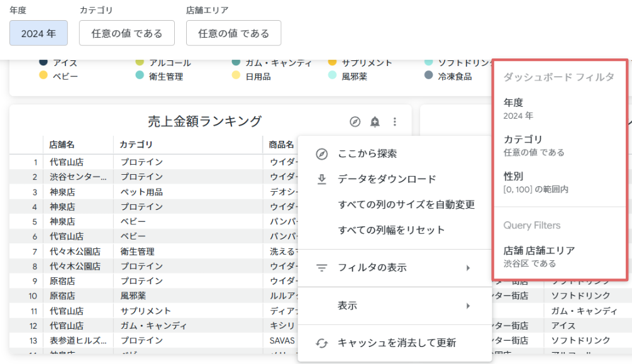The height and width of the screenshot is (364, 632).
Task: Click the refresh icon beside キャッシュを消去して更新
Action: point(321,343)
